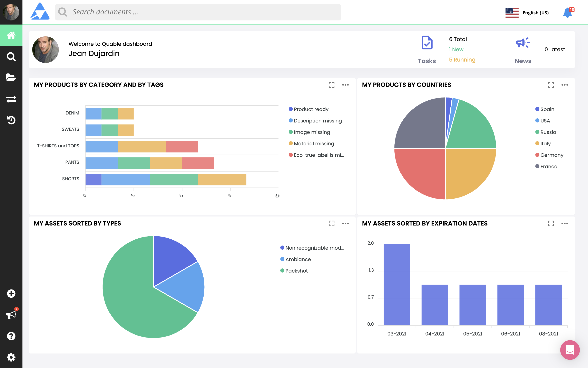Screen dimensions: 588x368
Task: Click the magnifier icon in search bar
Action: (x=63, y=12)
